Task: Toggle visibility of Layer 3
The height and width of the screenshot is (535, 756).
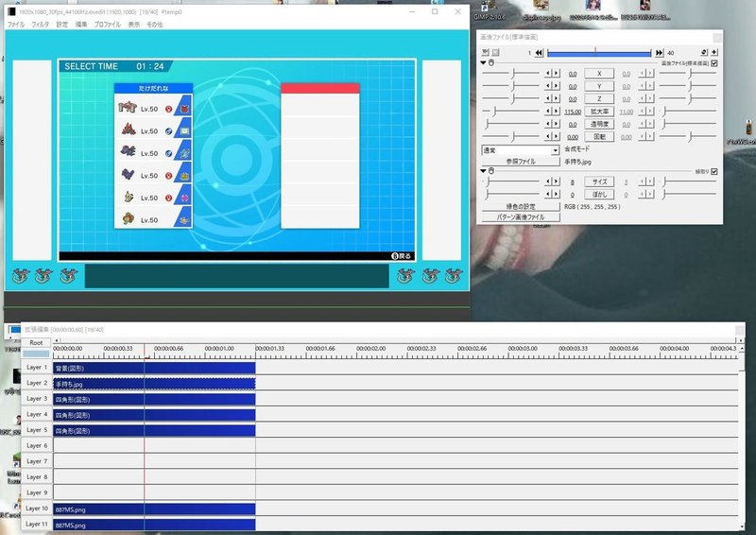Action: coord(37,399)
